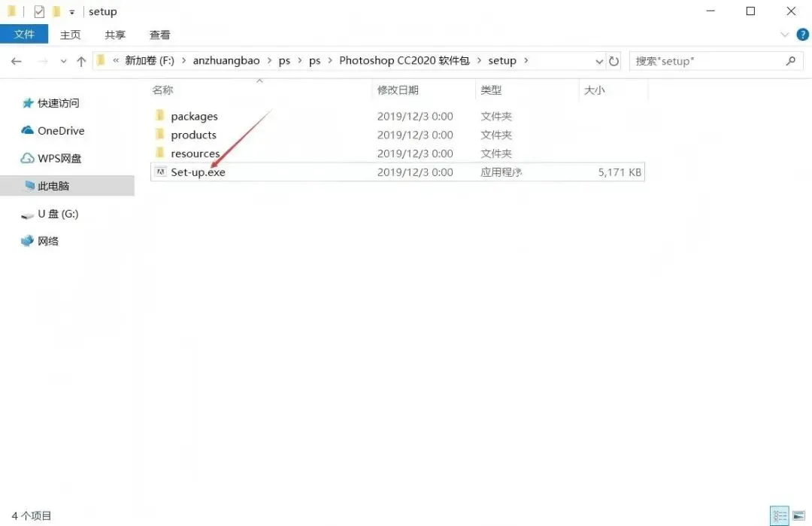Click the WPS网盘 cloud icon
812x526 pixels.
coord(27,158)
